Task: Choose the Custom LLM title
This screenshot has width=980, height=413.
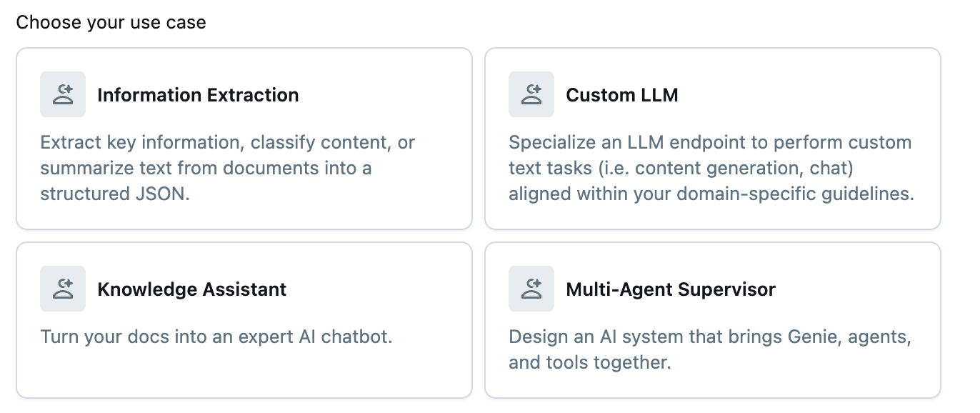Action: tap(621, 95)
